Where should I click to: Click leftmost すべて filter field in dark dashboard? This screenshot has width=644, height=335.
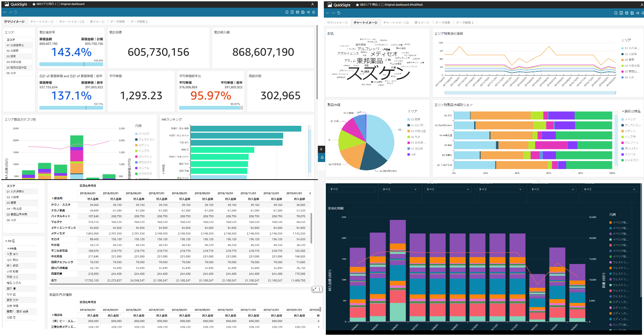(x=351, y=189)
